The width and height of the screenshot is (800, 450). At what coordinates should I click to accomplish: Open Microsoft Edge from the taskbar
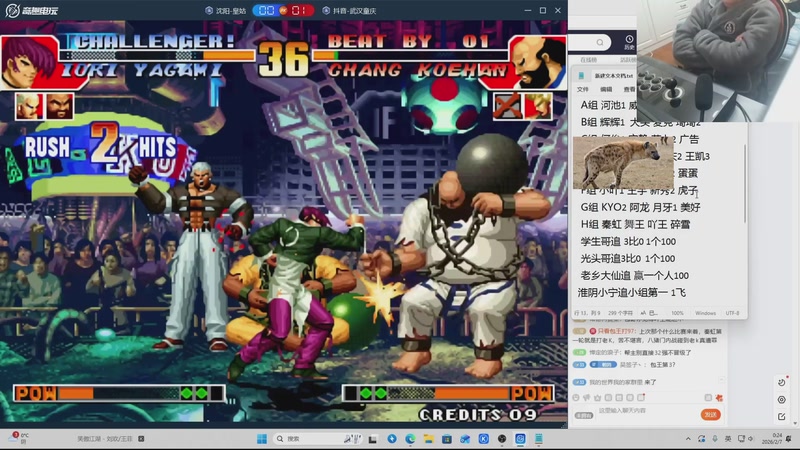click(410, 439)
